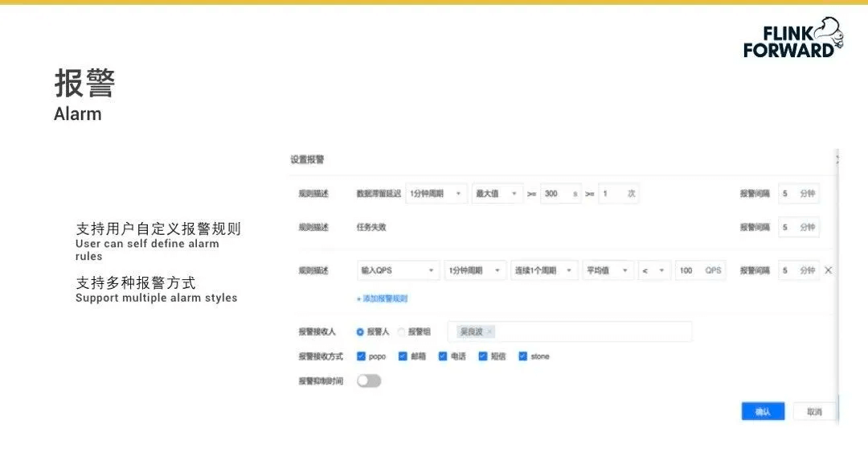This screenshot has width=868, height=457.
Task: Open the less-than operator dropdown
Action: point(654,270)
